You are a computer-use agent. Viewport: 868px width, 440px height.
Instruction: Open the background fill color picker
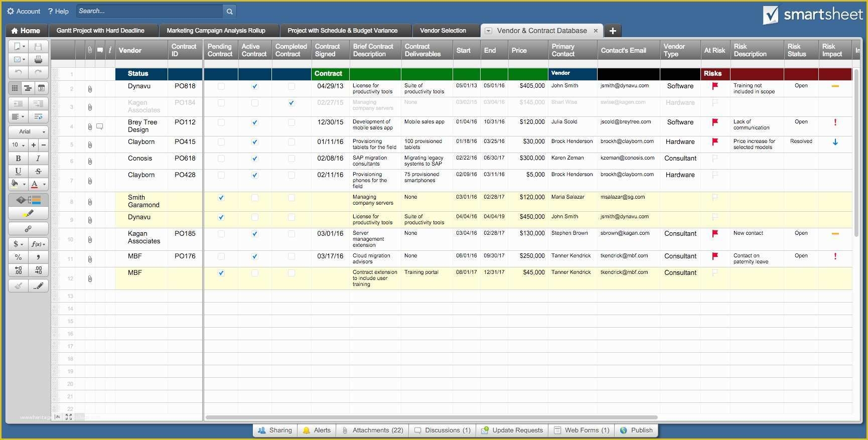18,184
